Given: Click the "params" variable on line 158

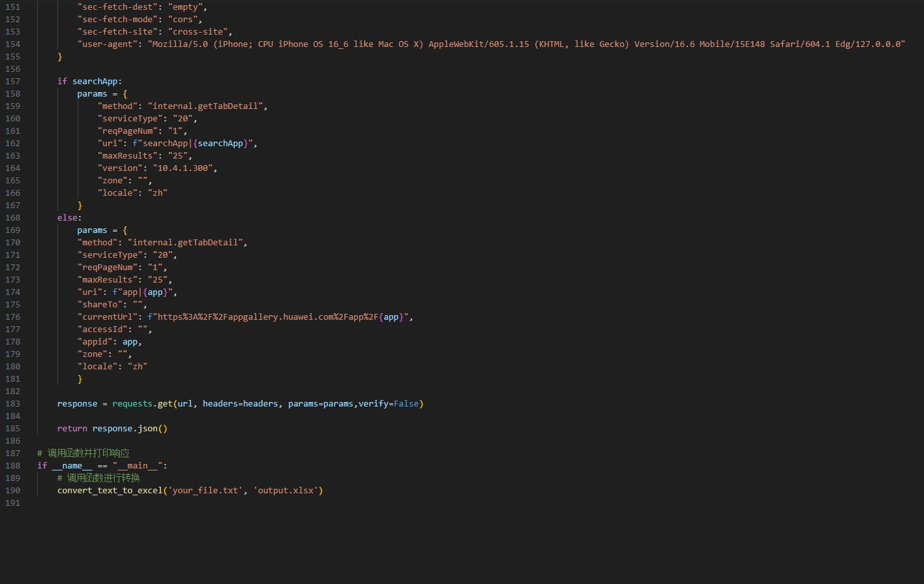Looking at the screenshot, I should pos(92,94).
